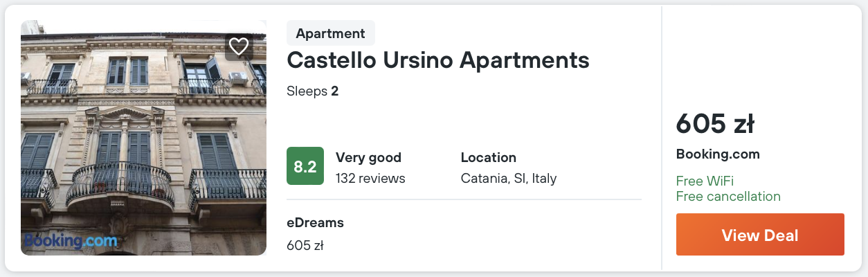Select the eDreams provider name
Image resolution: width=868 pixels, height=277 pixels.
[x=315, y=222]
